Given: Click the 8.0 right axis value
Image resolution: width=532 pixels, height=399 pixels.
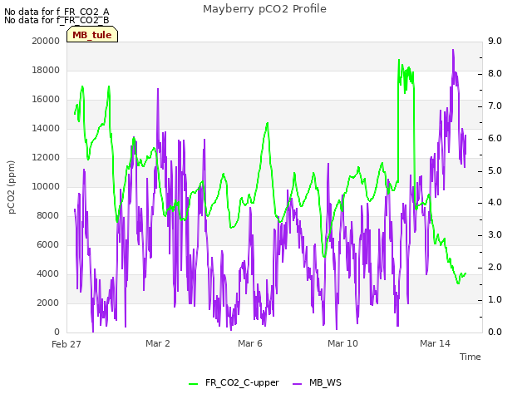Looking at the screenshot, I should pyautogui.click(x=495, y=74).
